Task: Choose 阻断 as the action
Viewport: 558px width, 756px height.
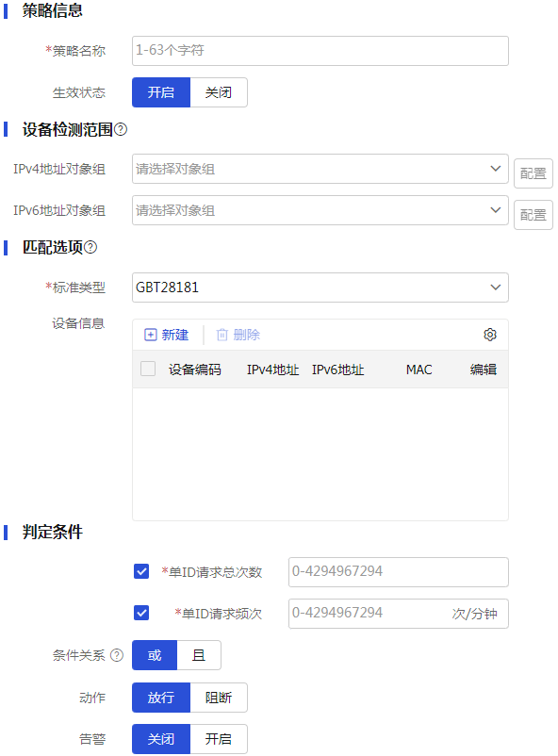Action: point(219,698)
